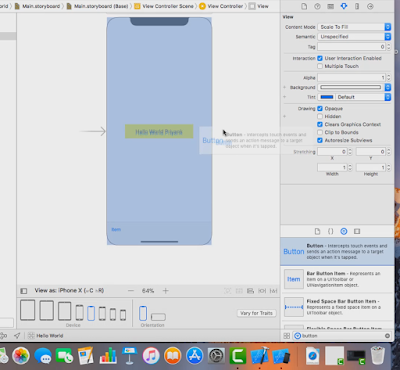
Task: Show the Identity inspector
Action: [x=331, y=6]
